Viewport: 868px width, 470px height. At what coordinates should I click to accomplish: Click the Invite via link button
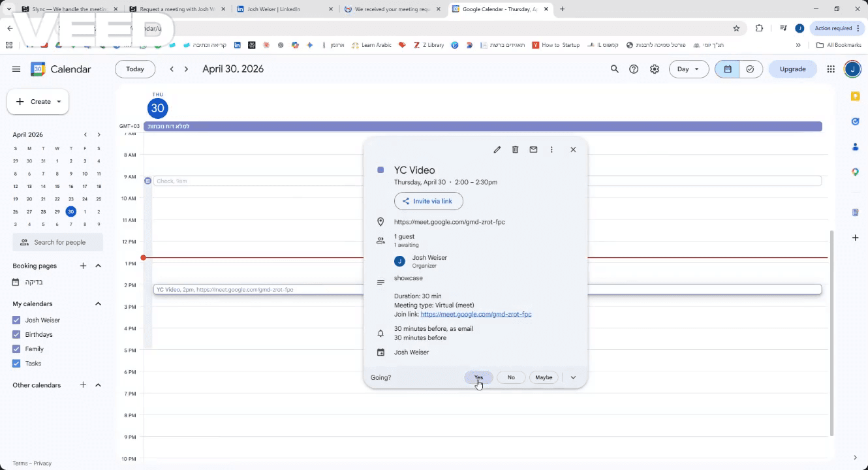point(428,201)
